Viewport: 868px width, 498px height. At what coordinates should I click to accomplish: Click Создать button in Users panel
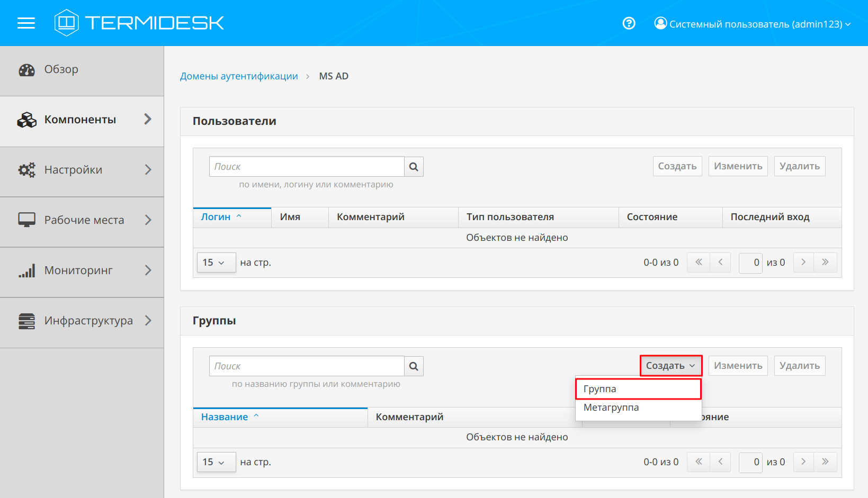pos(677,166)
